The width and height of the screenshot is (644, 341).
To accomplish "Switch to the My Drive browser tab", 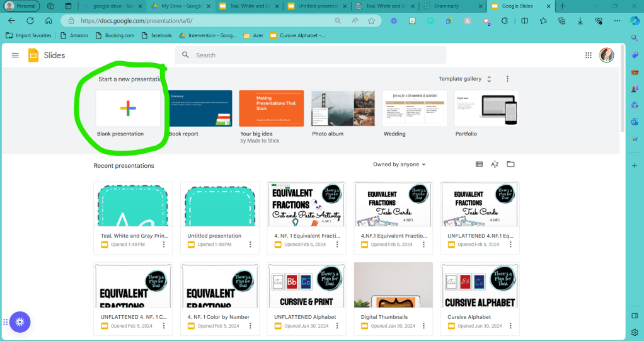I will (x=181, y=6).
